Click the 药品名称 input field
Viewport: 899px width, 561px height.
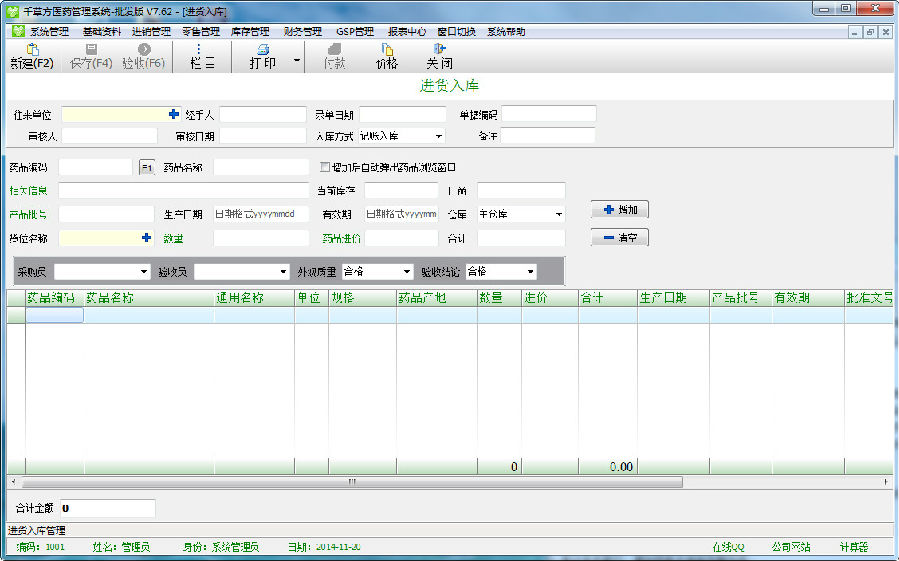[261, 167]
